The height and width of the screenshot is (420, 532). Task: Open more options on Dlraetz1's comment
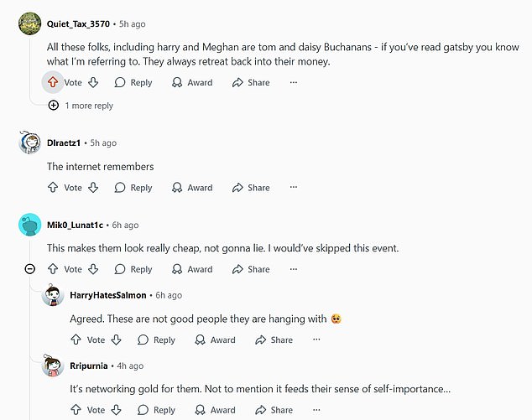point(294,188)
